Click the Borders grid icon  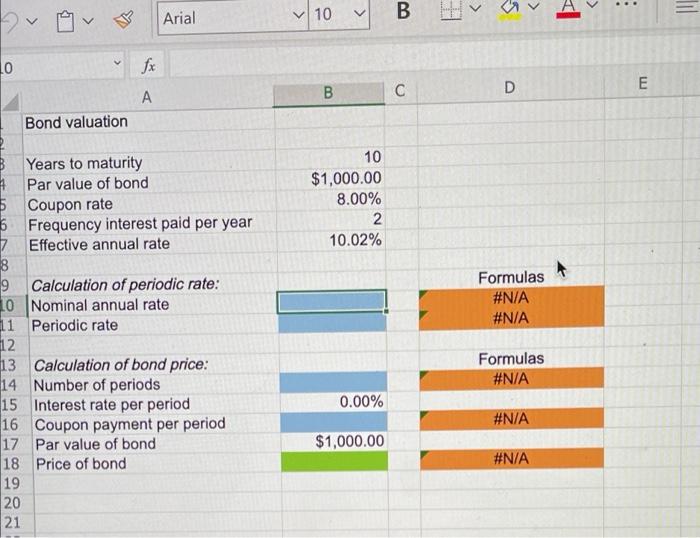click(451, 10)
